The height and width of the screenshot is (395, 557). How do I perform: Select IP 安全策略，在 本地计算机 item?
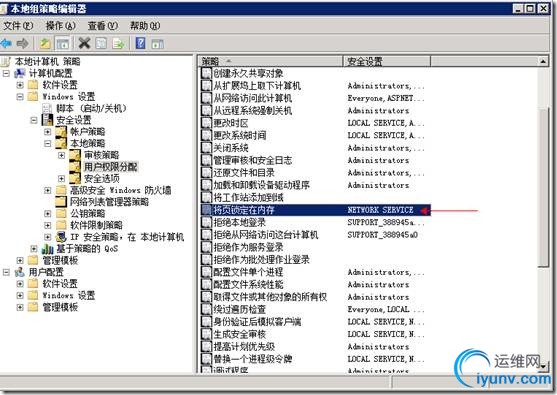click(x=127, y=237)
